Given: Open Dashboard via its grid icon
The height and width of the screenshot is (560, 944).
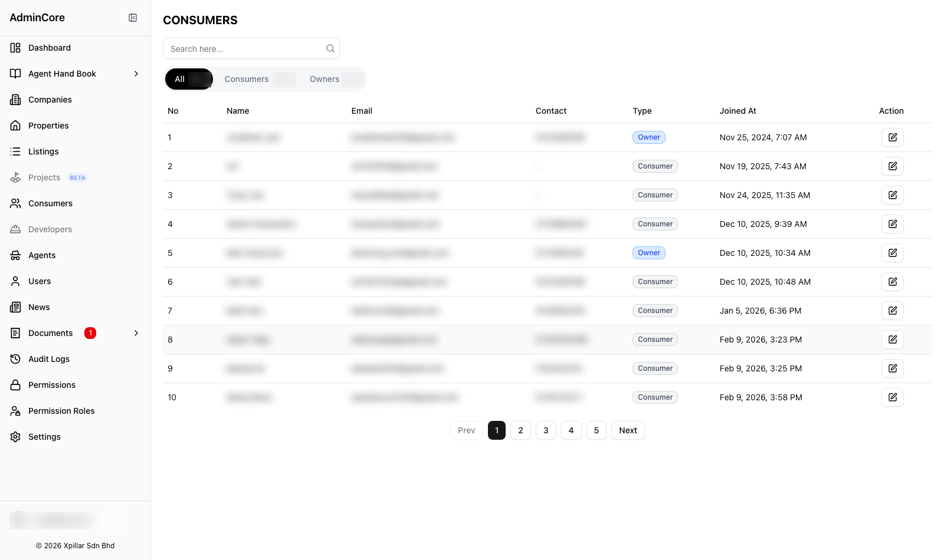Looking at the screenshot, I should (15, 48).
